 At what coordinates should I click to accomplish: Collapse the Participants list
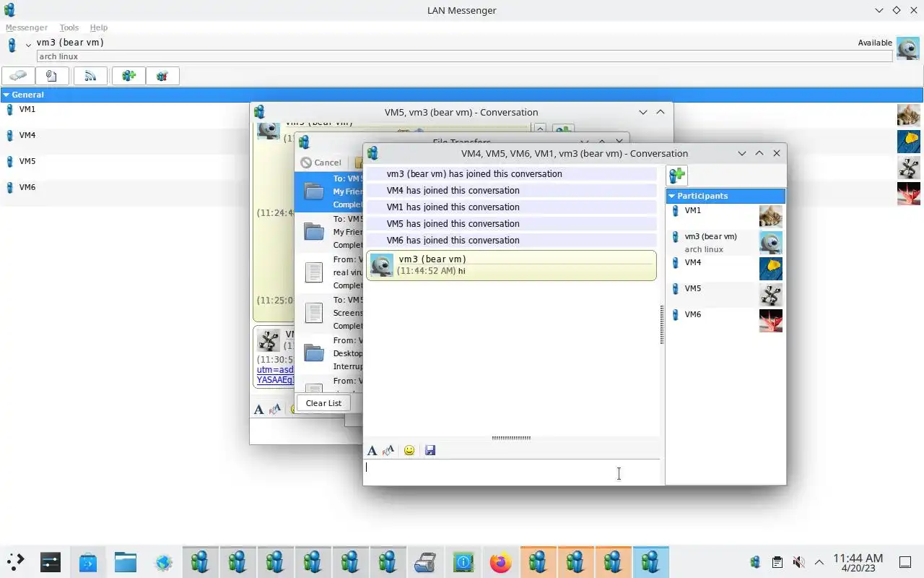671,196
